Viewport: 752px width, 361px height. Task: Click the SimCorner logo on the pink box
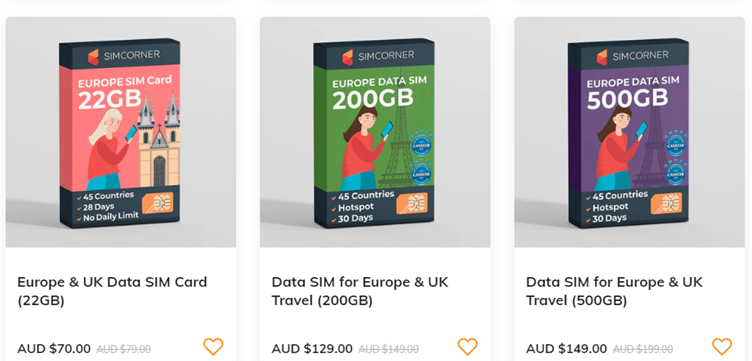(x=124, y=56)
